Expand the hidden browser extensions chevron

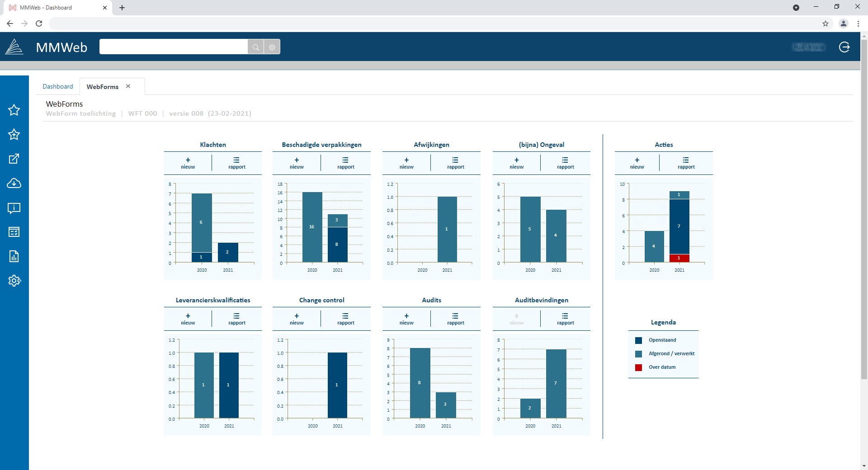tap(797, 8)
